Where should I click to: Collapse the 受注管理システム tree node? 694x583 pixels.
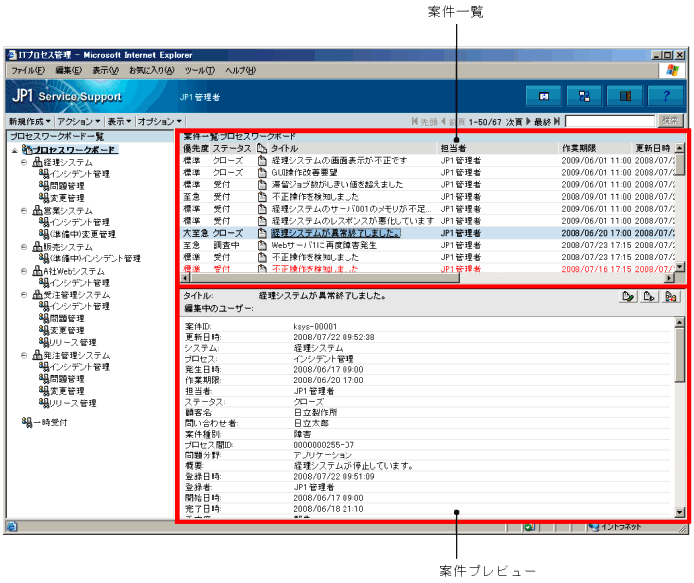(24, 295)
